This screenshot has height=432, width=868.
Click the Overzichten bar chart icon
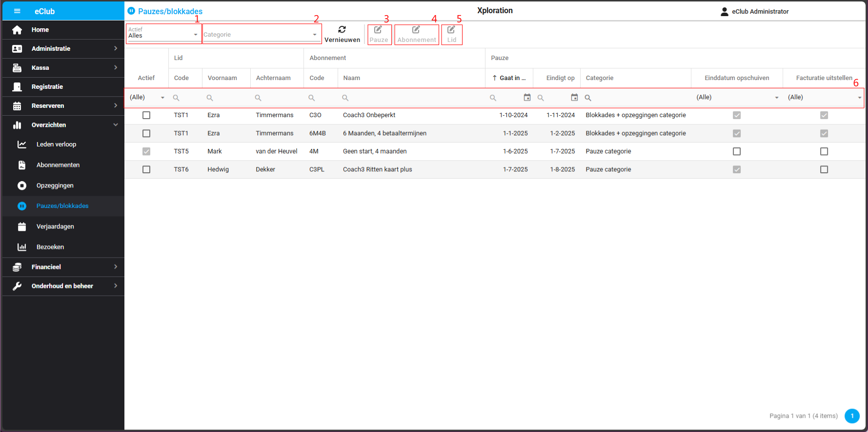click(17, 125)
